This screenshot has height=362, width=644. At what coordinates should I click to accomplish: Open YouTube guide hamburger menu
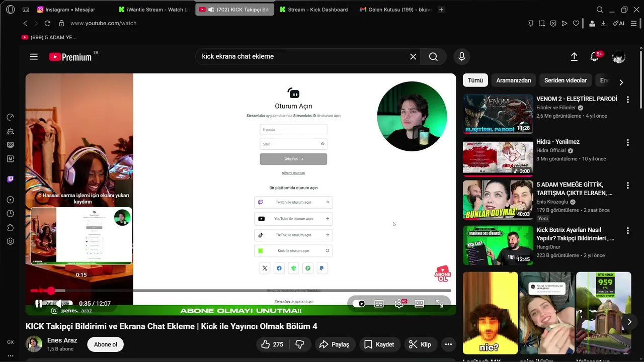point(34,57)
